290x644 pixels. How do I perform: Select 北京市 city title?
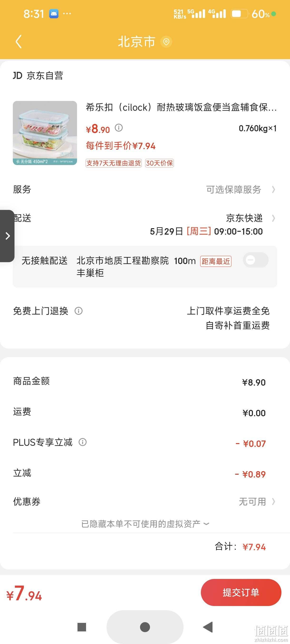pos(137,42)
